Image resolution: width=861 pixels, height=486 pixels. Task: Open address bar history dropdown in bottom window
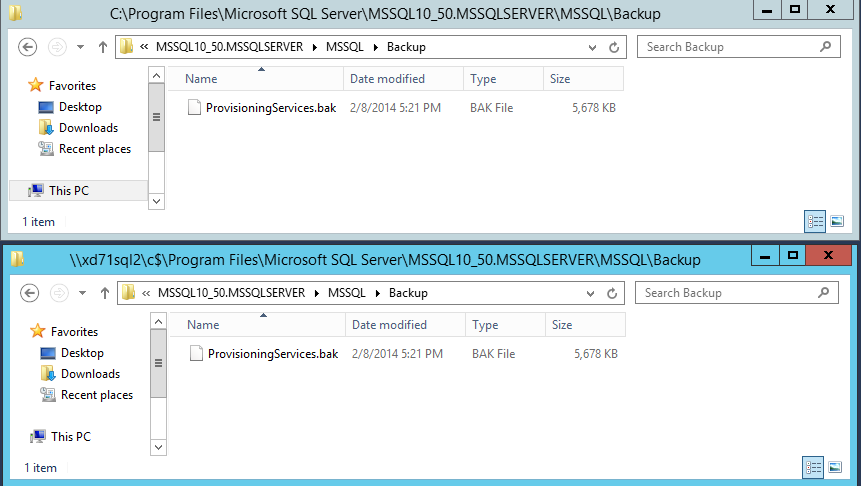(594, 293)
